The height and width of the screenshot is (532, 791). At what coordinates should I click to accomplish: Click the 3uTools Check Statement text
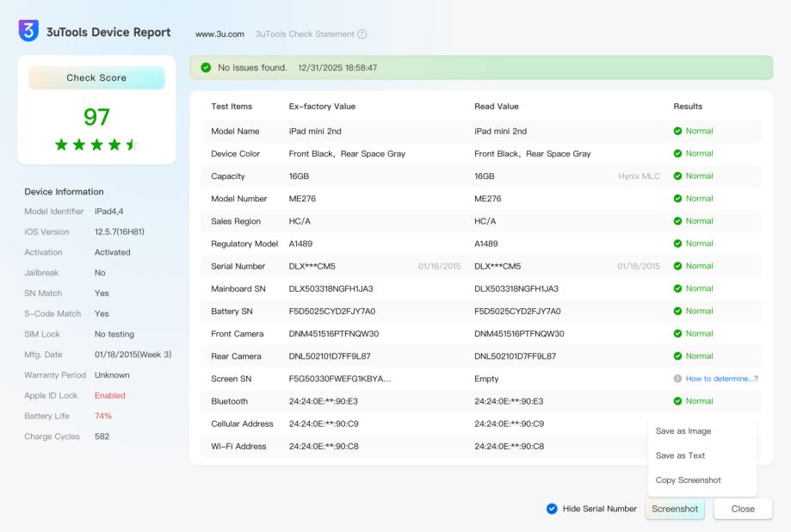[x=305, y=34]
